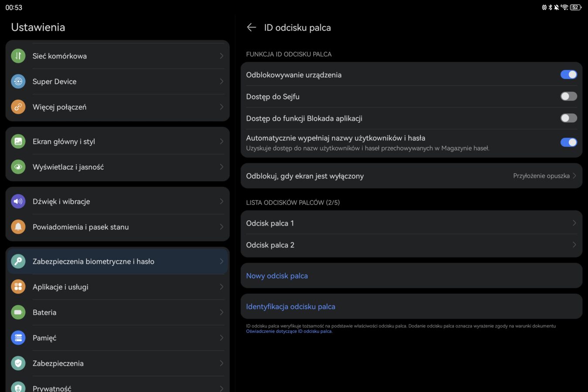The height and width of the screenshot is (392, 588).
Task: Enable the Dostęp do Sejfu toggle
Action: tap(568, 96)
